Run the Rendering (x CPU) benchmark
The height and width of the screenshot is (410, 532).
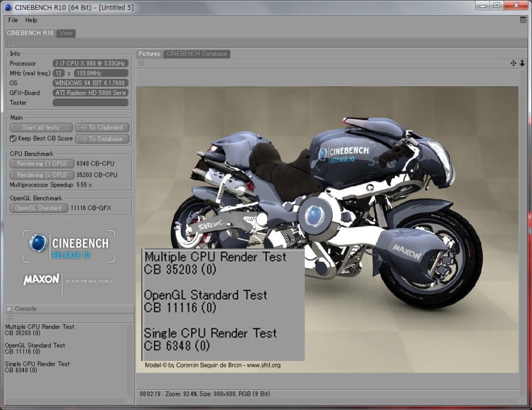42,175
